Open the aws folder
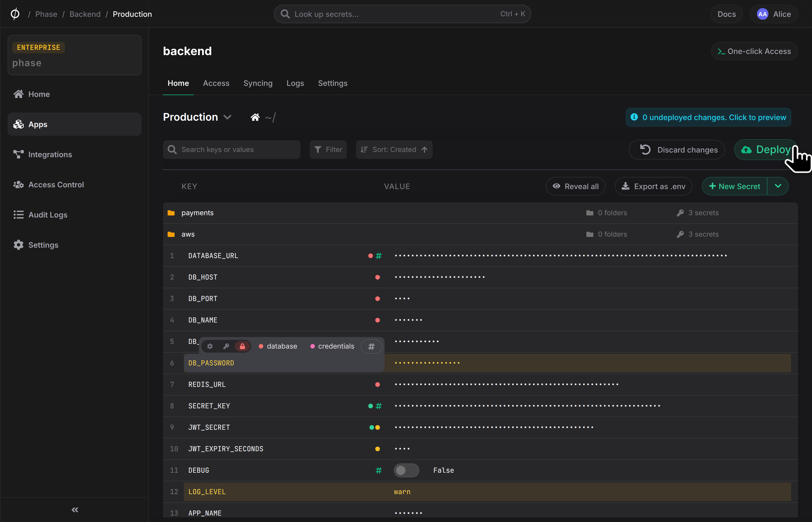Viewport: 812px width, 522px height. tap(480, 234)
